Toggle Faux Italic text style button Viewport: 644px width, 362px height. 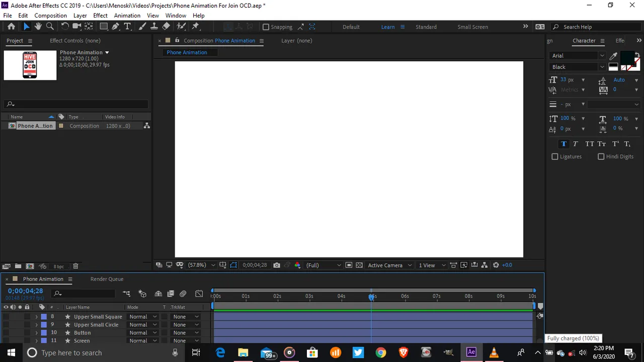[x=576, y=144]
